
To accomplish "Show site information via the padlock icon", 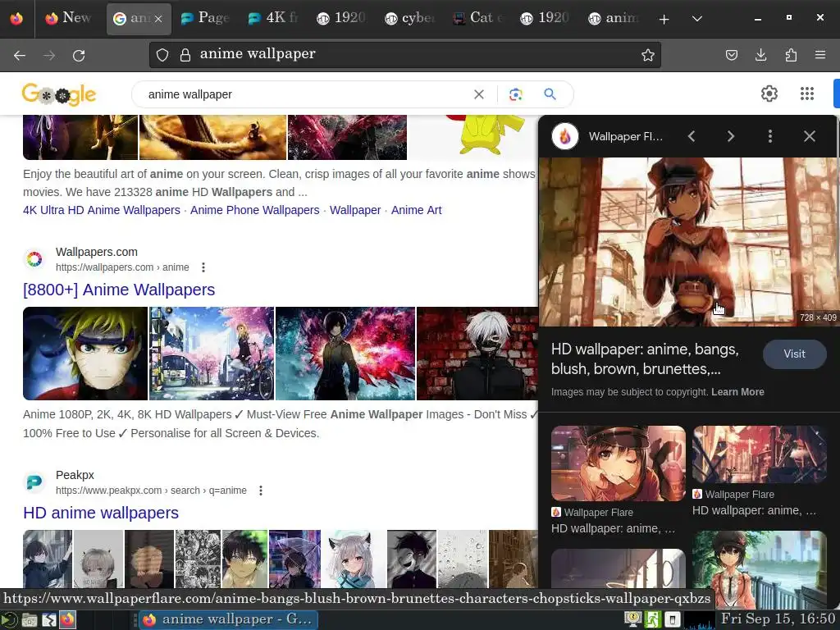I will 185,55.
